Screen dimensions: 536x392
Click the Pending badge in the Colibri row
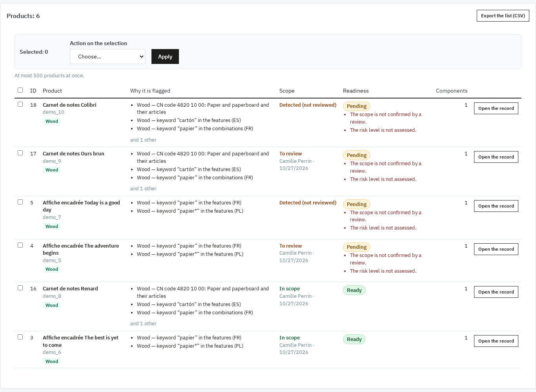tap(357, 106)
